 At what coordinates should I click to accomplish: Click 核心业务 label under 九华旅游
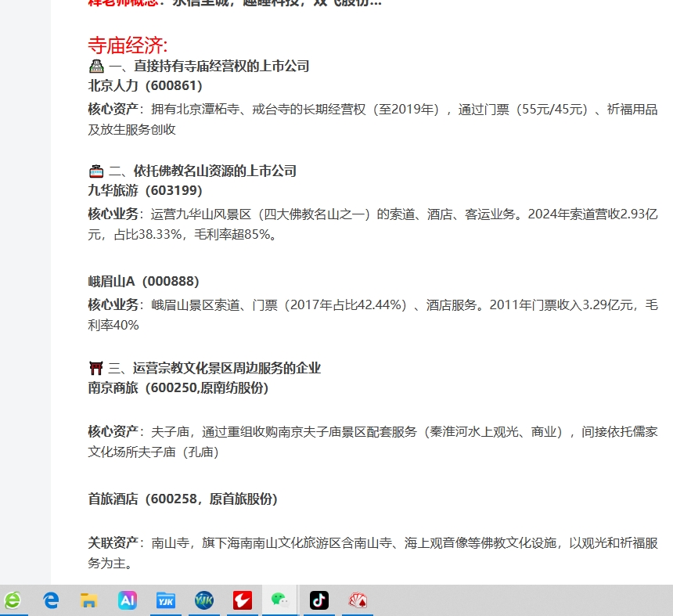coord(113,214)
